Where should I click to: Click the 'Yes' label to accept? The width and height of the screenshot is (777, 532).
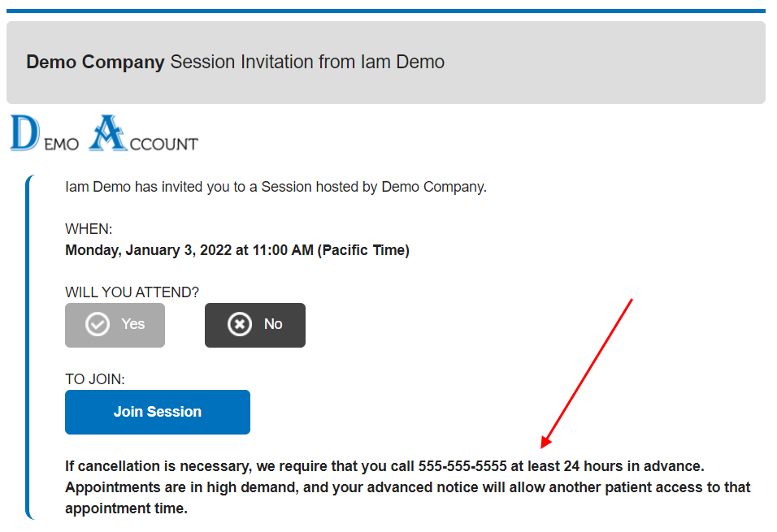point(132,324)
